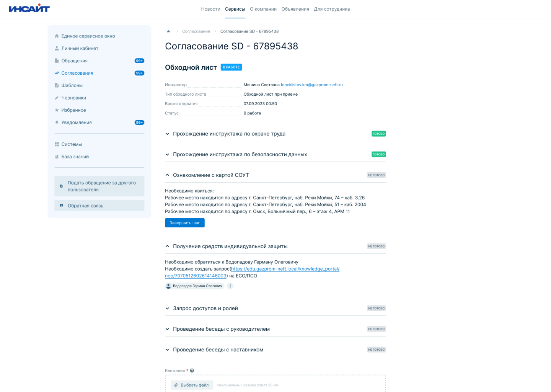This screenshot has height=392, width=551.
Task: Open Для сотрудника top menu item
Action: click(332, 9)
